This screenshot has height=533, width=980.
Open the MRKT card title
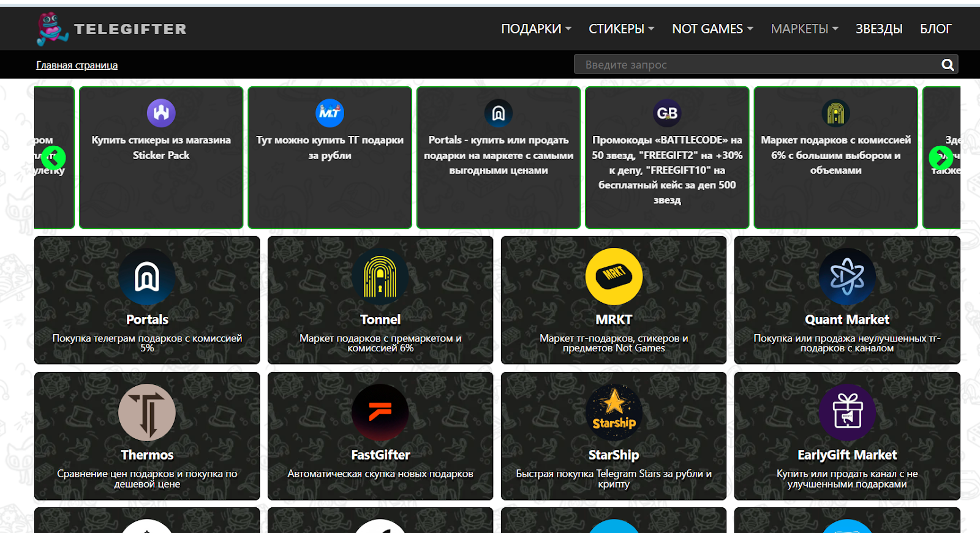(x=614, y=319)
